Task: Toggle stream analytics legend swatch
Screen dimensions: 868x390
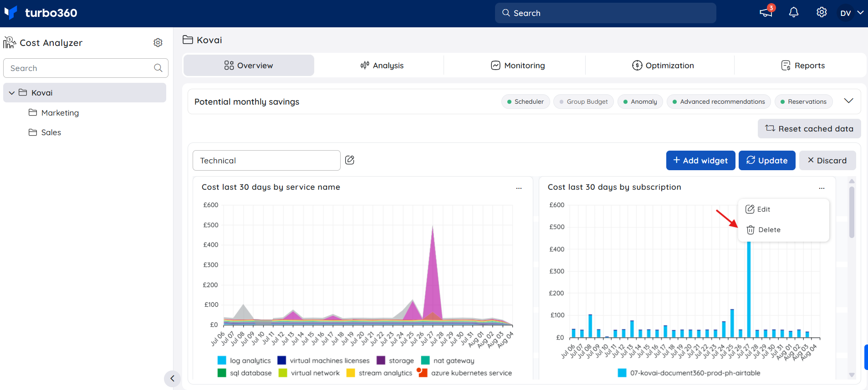Action: (x=351, y=373)
